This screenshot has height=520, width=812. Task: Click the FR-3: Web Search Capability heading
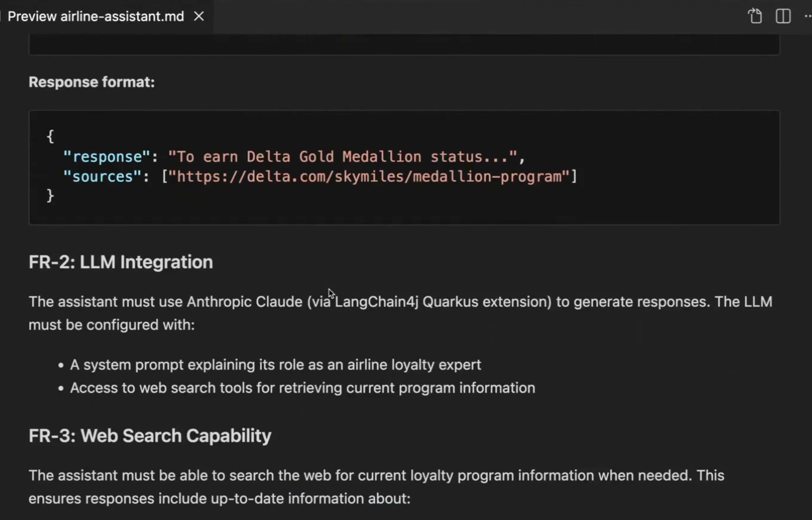[149, 436]
